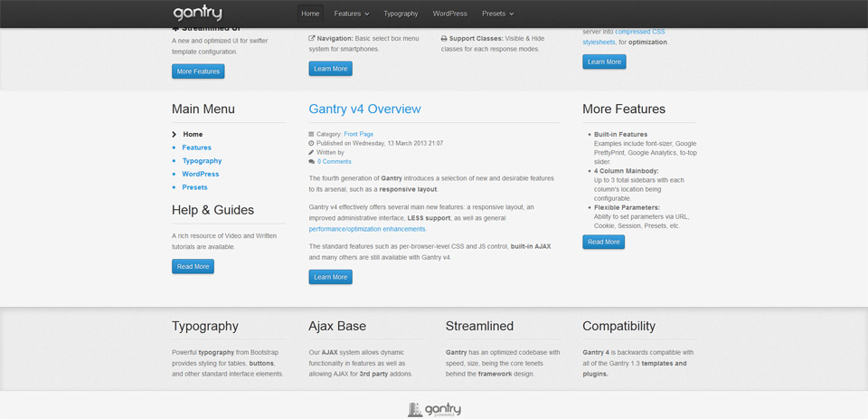Select Features in the Main Menu sidebar
Viewport: 868px width, 419px height.
pos(196,148)
